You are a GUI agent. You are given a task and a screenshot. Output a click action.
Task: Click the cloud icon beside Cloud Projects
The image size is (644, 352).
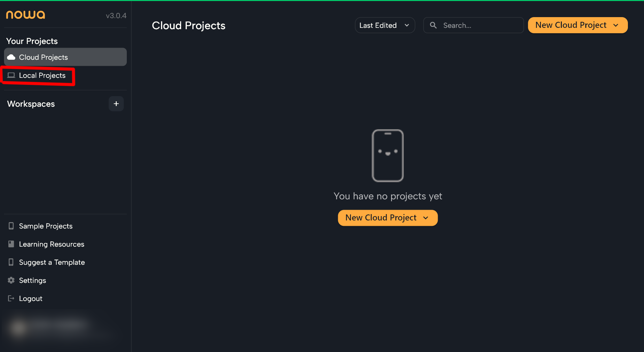pyautogui.click(x=11, y=57)
